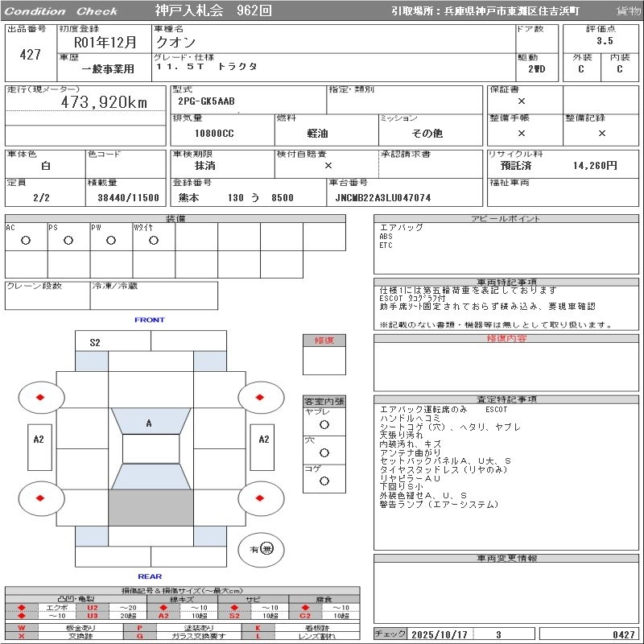Click the circled 無 spare tire indicator
Screen dimensions: 644x644
pos(266,549)
